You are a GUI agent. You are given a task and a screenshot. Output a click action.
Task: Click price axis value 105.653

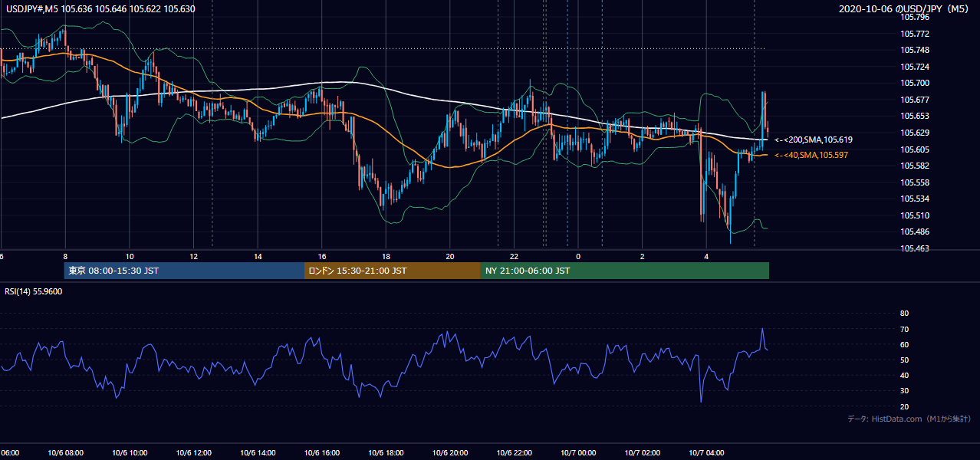pos(915,116)
